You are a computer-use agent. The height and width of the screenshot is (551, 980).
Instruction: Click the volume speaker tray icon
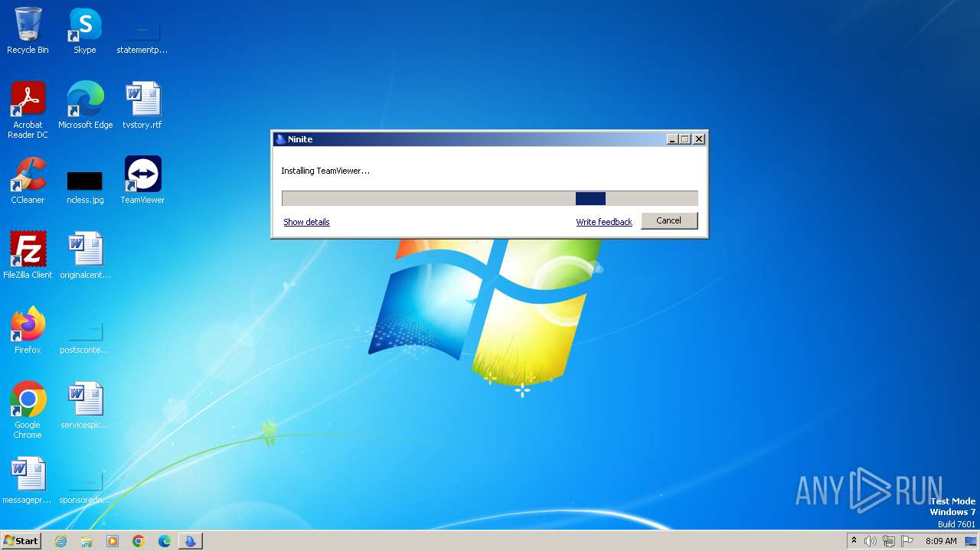pos(871,541)
